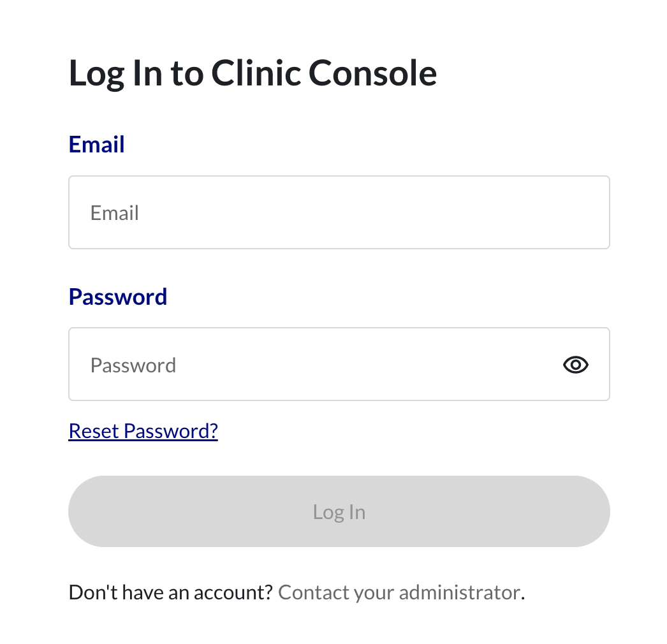Click "Reset Password?" below the password field
The height and width of the screenshot is (644, 667).
click(x=143, y=431)
